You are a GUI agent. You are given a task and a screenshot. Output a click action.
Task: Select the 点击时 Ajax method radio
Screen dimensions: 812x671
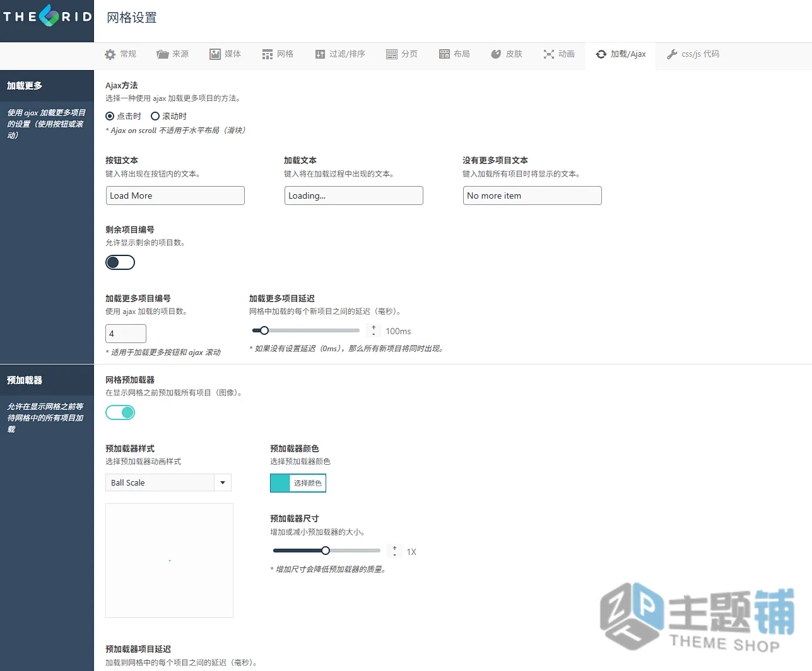tap(110, 116)
